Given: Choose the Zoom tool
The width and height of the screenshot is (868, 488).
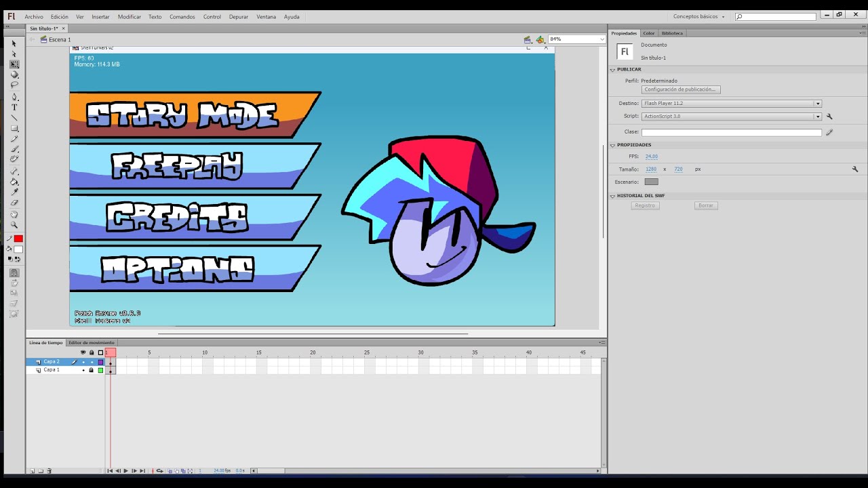Looking at the screenshot, I should [14, 225].
